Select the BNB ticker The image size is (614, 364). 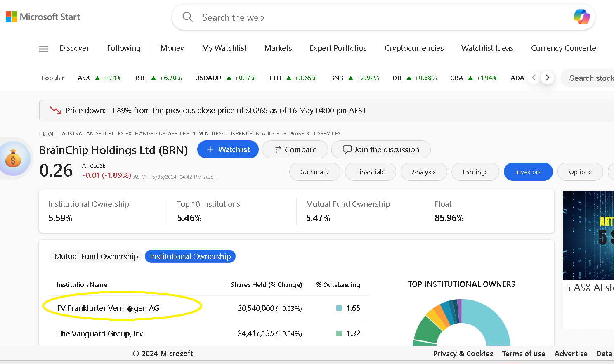coord(354,78)
